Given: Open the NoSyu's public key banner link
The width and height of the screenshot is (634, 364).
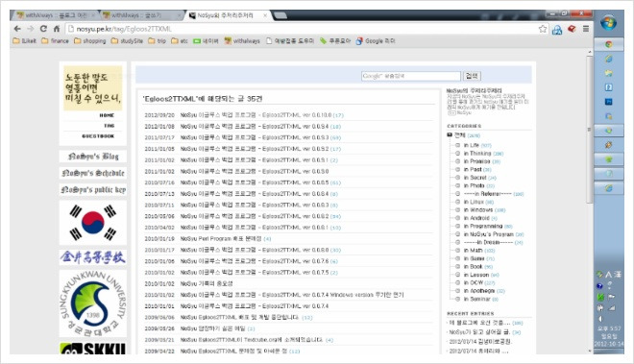Looking at the screenshot, I should pyautogui.click(x=93, y=190).
